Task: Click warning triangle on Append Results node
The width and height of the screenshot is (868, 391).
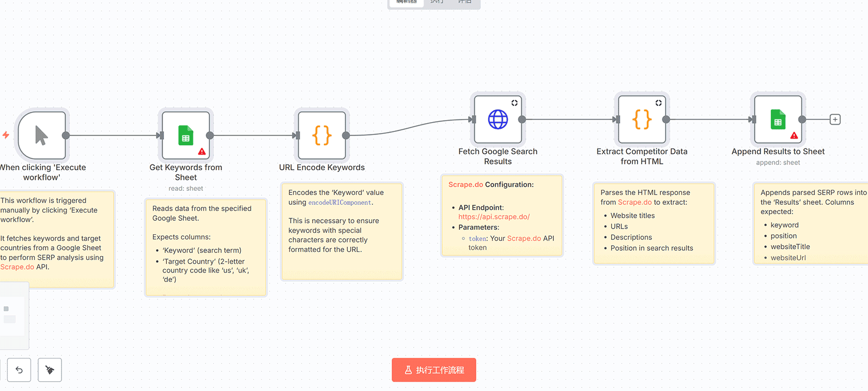Action: tap(794, 136)
